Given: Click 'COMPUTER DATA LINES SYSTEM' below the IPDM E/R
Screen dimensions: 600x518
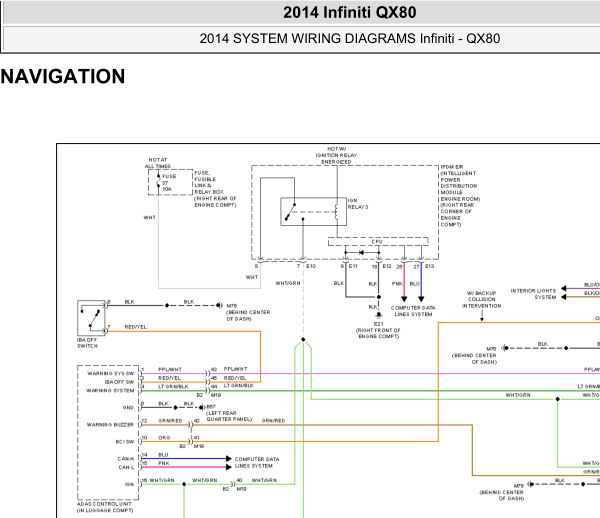Looking at the screenshot, I should [413, 311].
